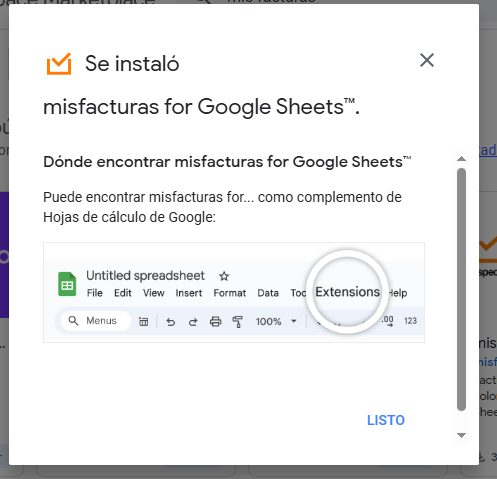Click the star icon beside Untitled spreadsheet
The height and width of the screenshot is (479, 497).
tap(224, 276)
